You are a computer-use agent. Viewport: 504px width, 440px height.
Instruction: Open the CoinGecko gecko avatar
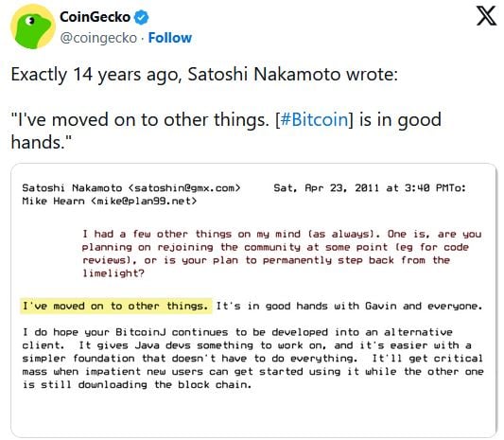32,26
